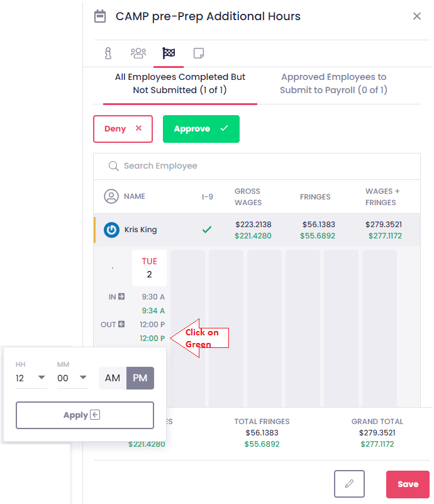Click green fringes value $55.6892 in Kris King row

tap(318, 236)
